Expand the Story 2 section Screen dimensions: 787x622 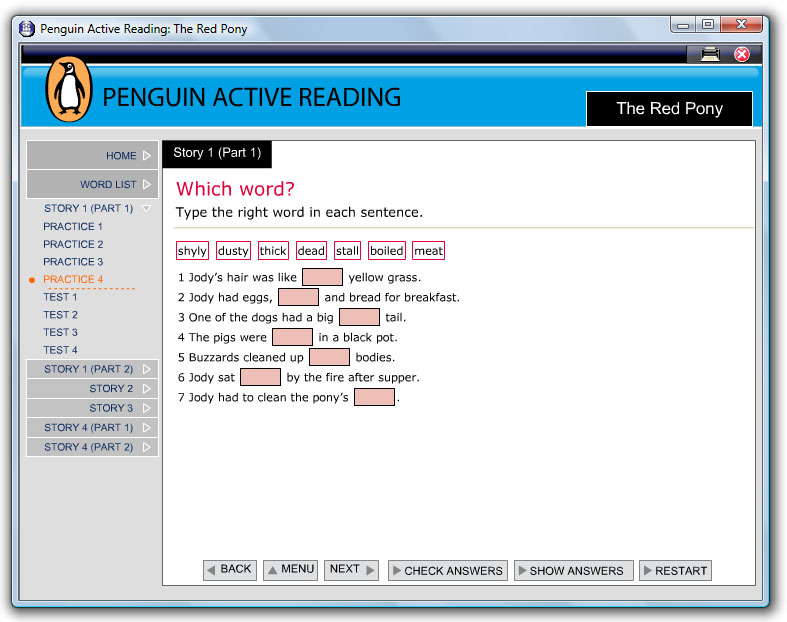click(92, 388)
